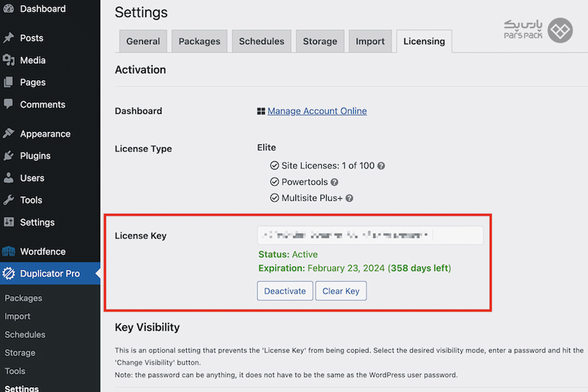Navigate to Users in the sidebar

coord(32,178)
